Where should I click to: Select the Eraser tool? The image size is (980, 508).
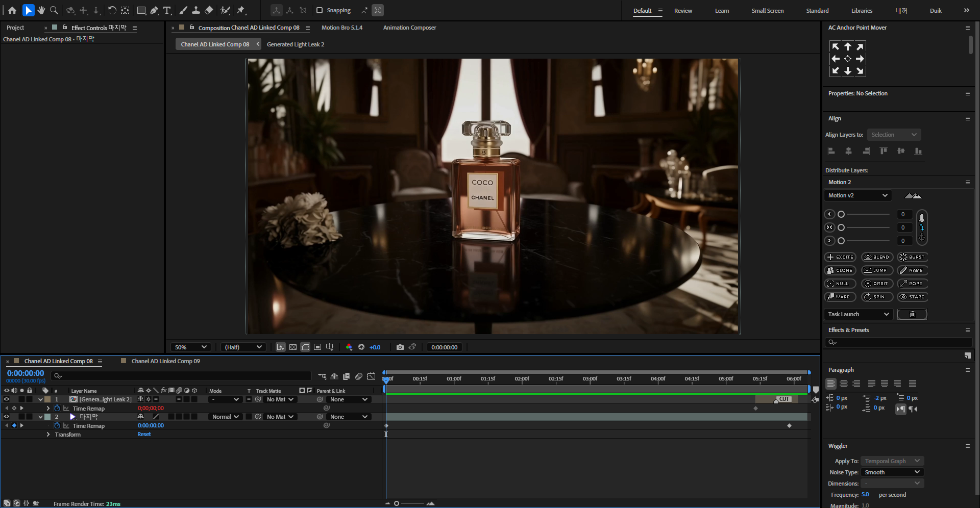pyautogui.click(x=209, y=10)
